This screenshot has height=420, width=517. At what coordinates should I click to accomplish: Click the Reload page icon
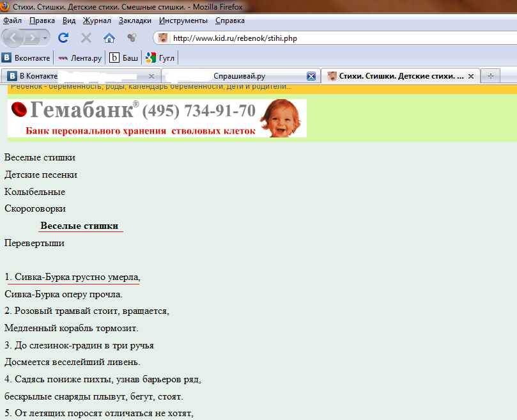(63, 38)
